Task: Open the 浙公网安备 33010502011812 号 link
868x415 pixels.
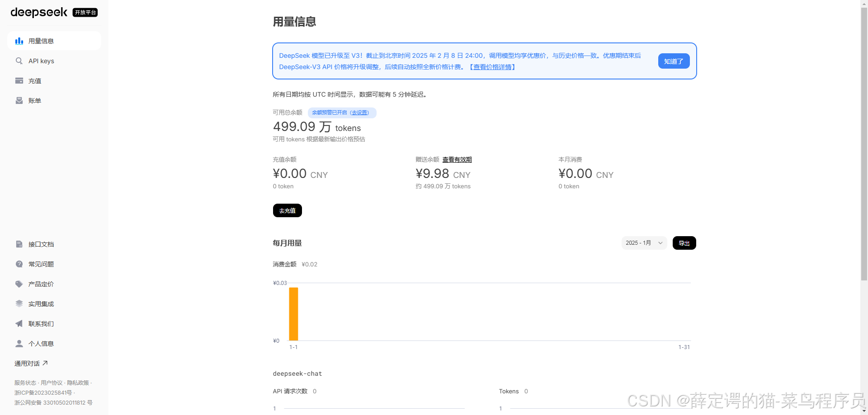Action: tap(53, 403)
